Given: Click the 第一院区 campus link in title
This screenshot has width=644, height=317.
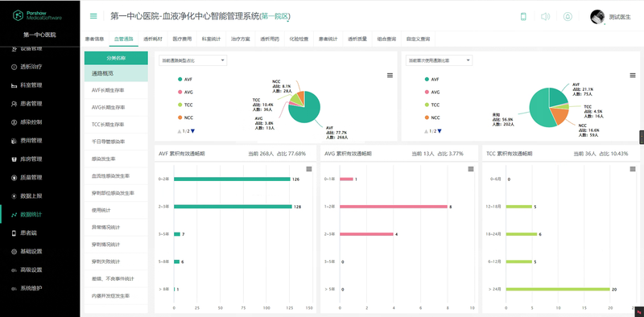Looking at the screenshot, I should 275,16.
